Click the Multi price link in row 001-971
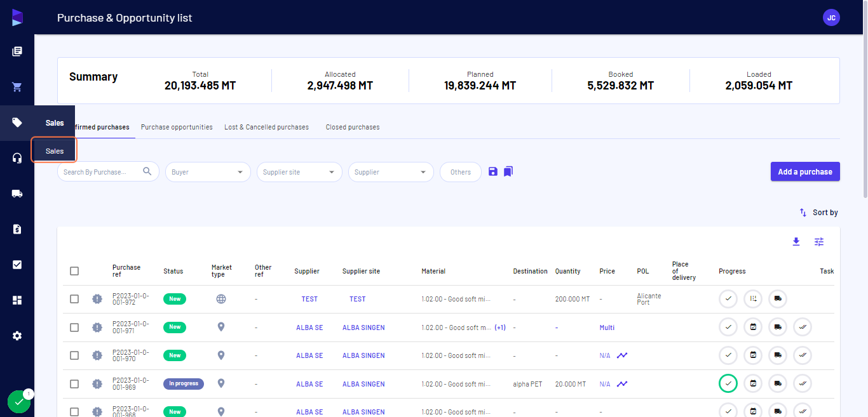This screenshot has height=417, width=868. (x=607, y=328)
